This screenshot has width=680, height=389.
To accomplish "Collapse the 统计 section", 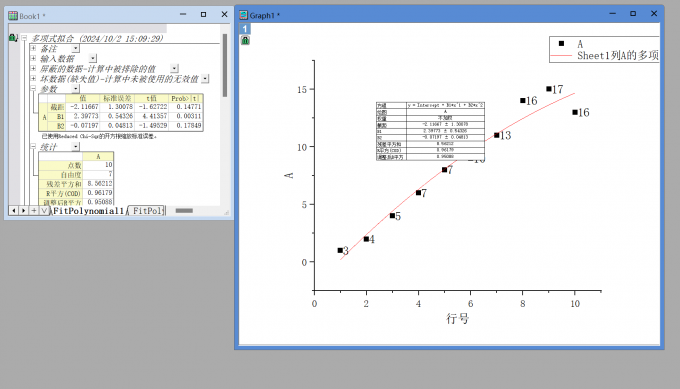I will point(33,147).
